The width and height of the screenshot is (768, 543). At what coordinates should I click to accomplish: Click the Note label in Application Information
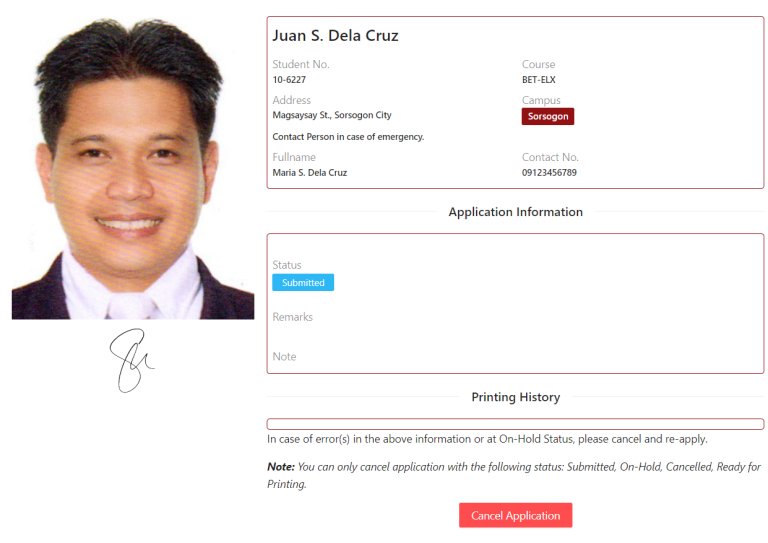click(284, 356)
